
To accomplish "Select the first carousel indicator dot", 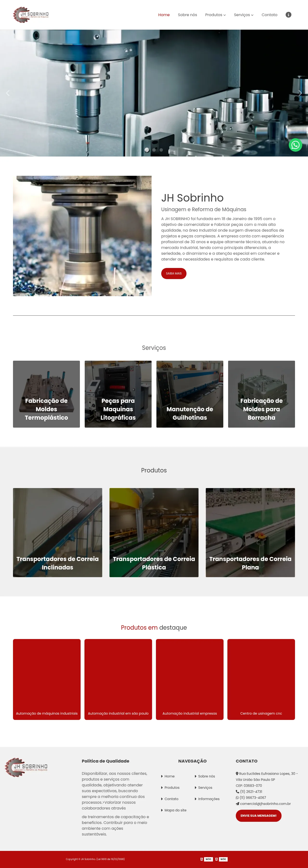I will pyautogui.click(x=147, y=150).
